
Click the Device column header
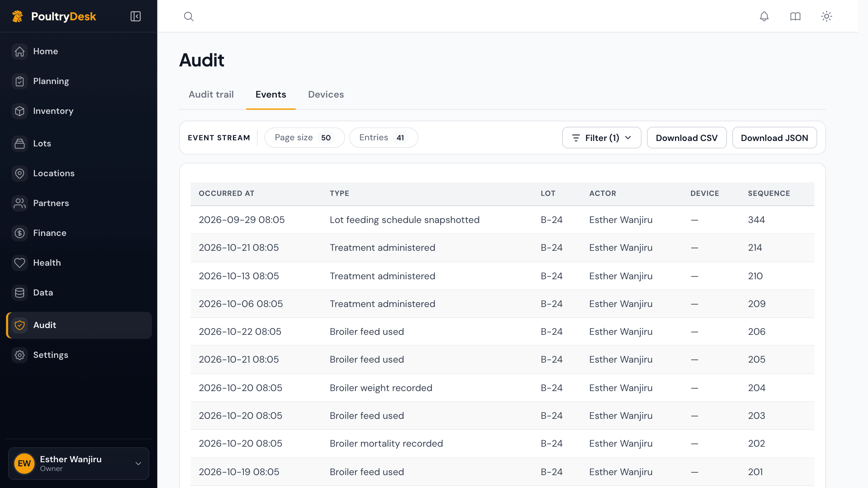tap(705, 194)
